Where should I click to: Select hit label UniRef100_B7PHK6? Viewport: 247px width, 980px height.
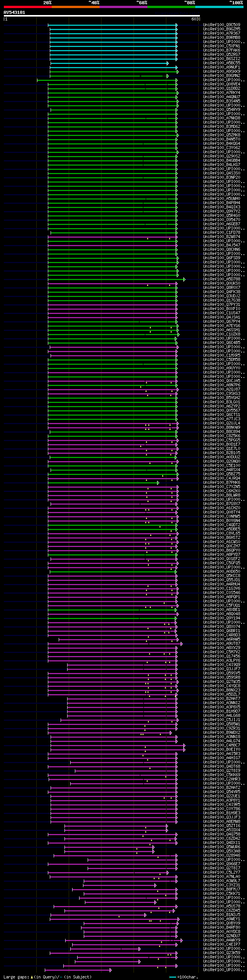(x=222, y=483)
